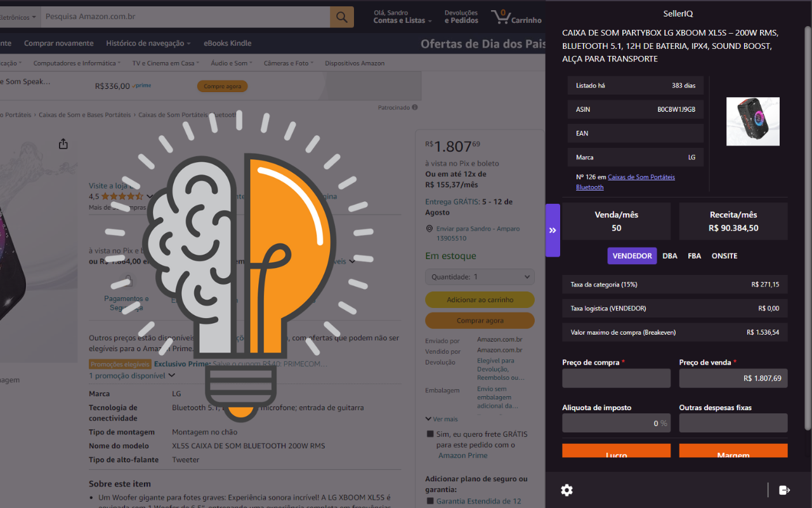
Task: Expand the Ver mais details link
Action: [442, 419]
